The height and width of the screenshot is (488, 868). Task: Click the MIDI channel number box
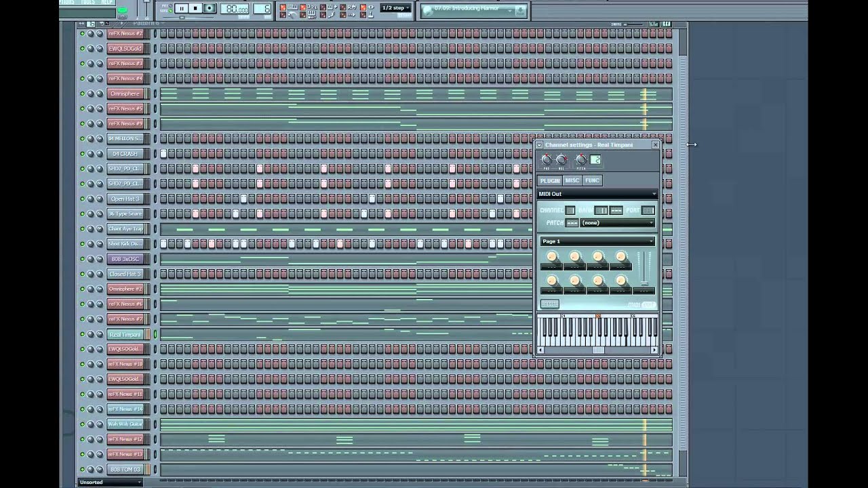click(x=570, y=210)
